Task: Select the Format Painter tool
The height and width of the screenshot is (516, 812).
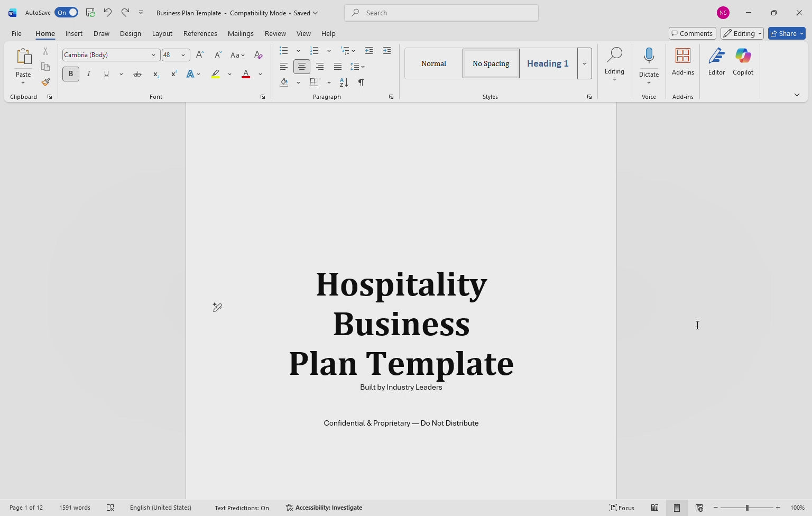Action: coord(45,82)
